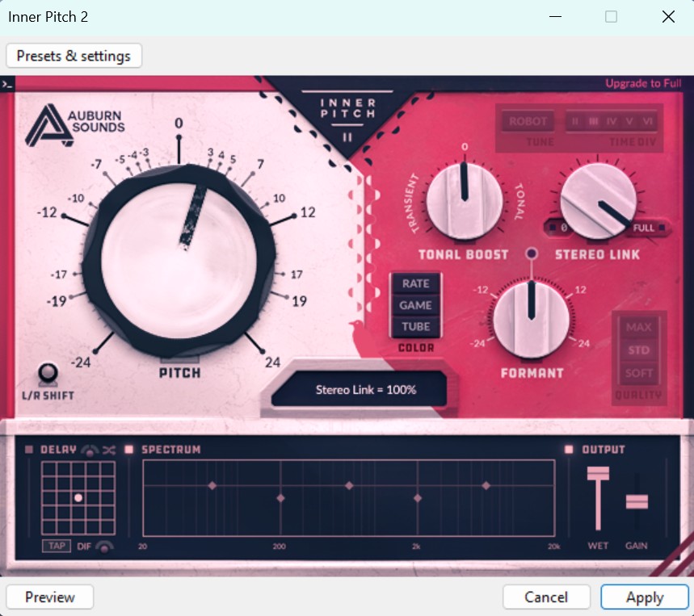Click the 12 mark on Pitch dial
The height and width of the screenshot is (616, 694).
(x=308, y=212)
